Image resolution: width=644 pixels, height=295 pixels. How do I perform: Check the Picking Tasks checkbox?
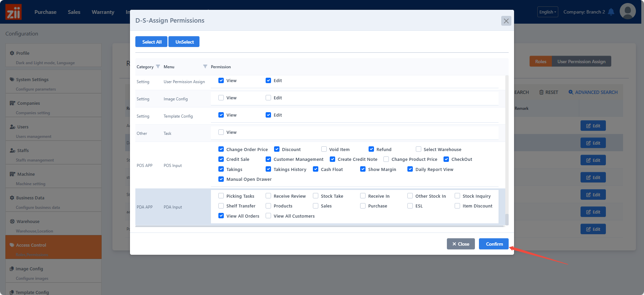coord(221,196)
